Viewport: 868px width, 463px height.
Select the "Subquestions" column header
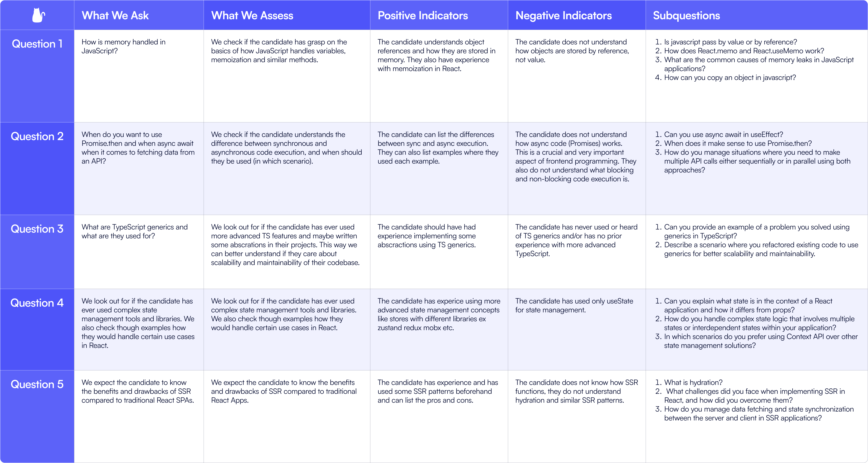point(686,16)
